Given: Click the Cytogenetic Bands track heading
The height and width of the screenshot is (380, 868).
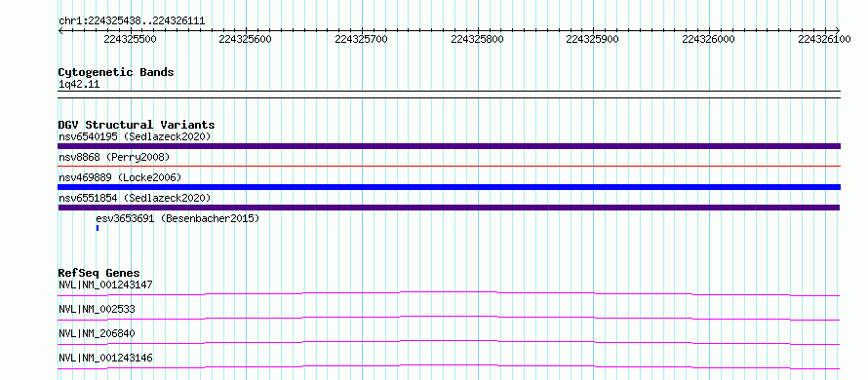Looking at the screenshot, I should click(x=116, y=72).
